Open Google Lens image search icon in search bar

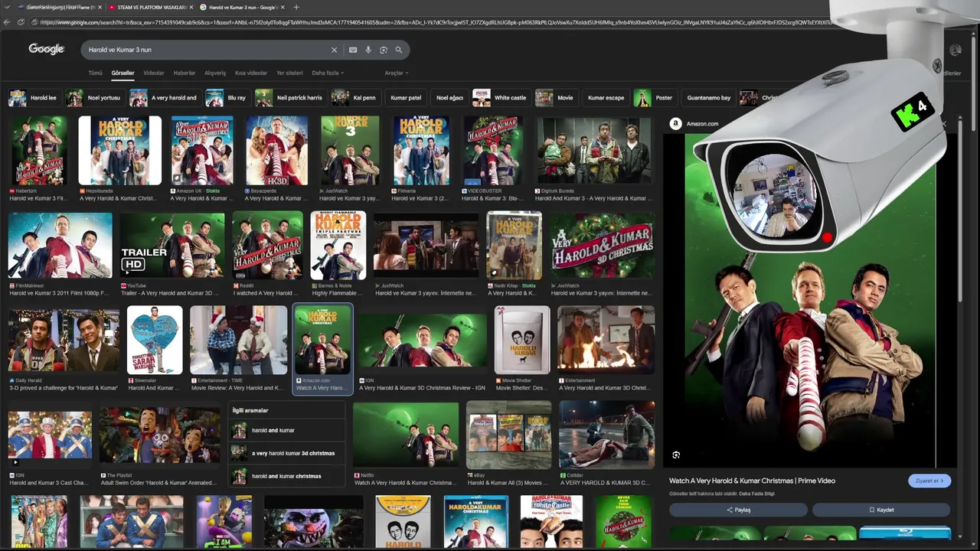pos(384,50)
